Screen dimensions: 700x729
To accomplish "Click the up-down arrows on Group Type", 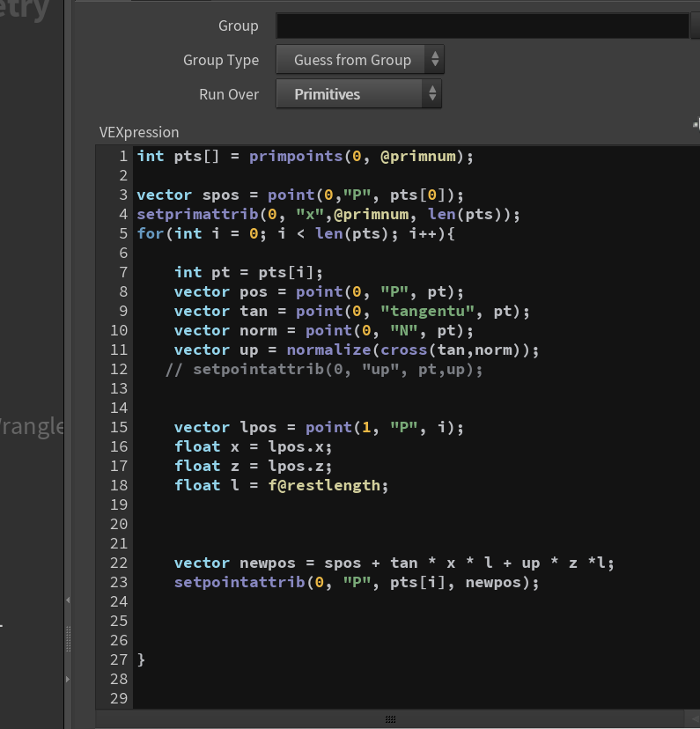I will click(435, 59).
